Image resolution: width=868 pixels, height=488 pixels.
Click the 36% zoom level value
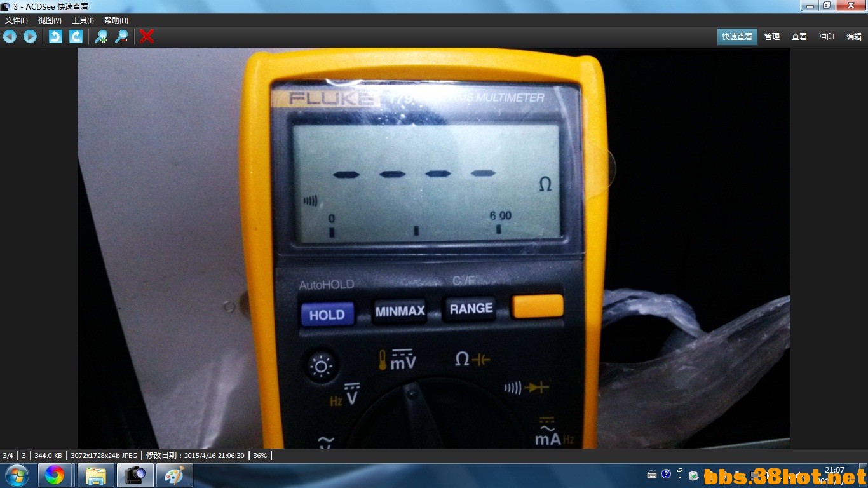point(260,456)
